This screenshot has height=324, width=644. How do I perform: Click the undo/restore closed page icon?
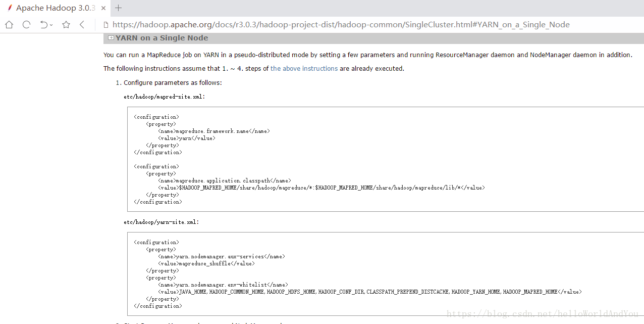click(44, 24)
